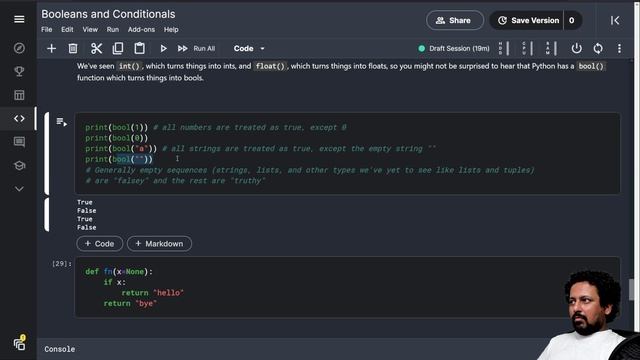Open the File menu
640x360 pixels.
(x=47, y=29)
